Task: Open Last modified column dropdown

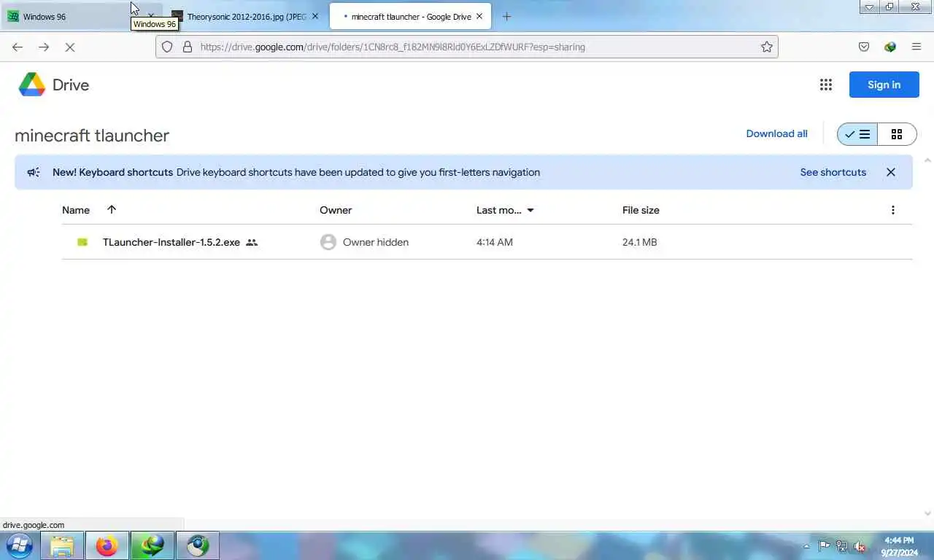Action: tap(530, 210)
